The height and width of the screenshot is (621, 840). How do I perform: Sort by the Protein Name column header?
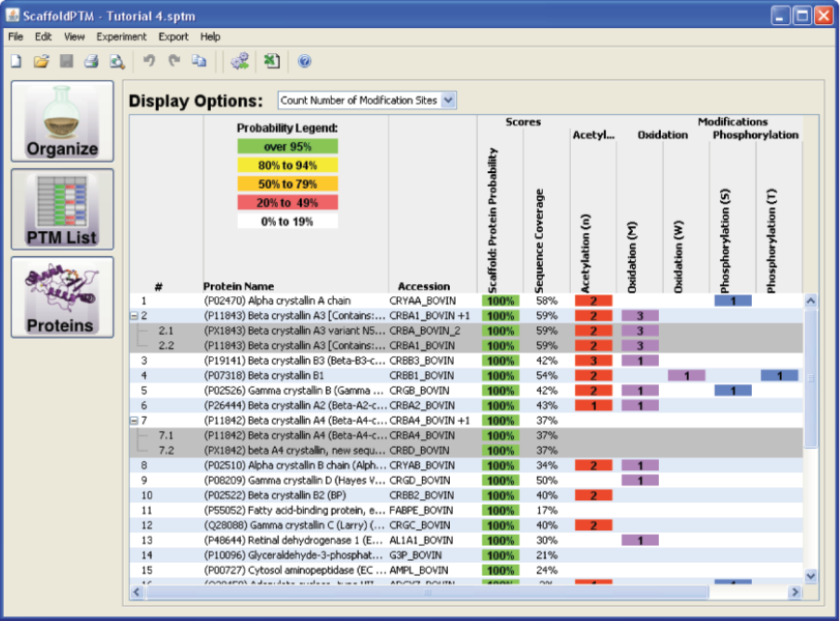pos(238,286)
